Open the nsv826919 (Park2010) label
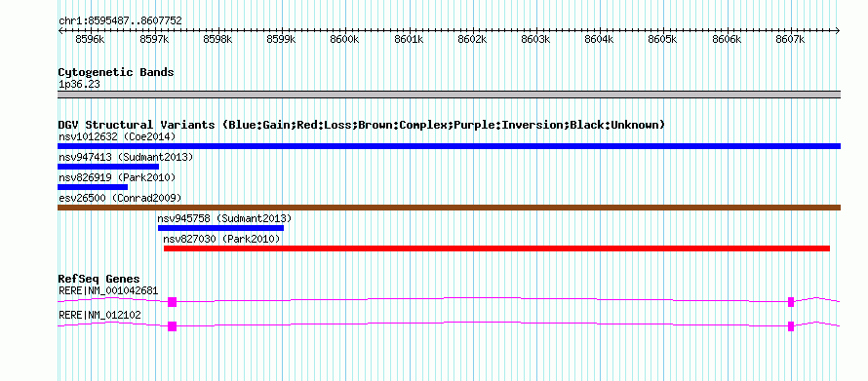 point(117,177)
